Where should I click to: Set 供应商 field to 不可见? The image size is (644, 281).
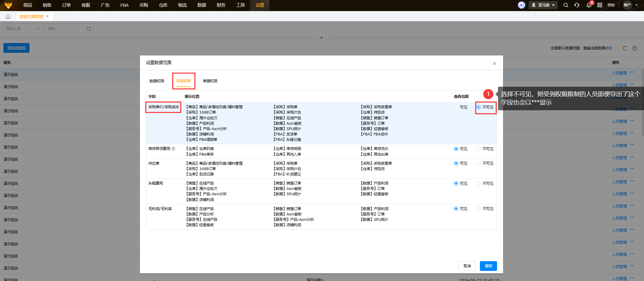point(479,163)
